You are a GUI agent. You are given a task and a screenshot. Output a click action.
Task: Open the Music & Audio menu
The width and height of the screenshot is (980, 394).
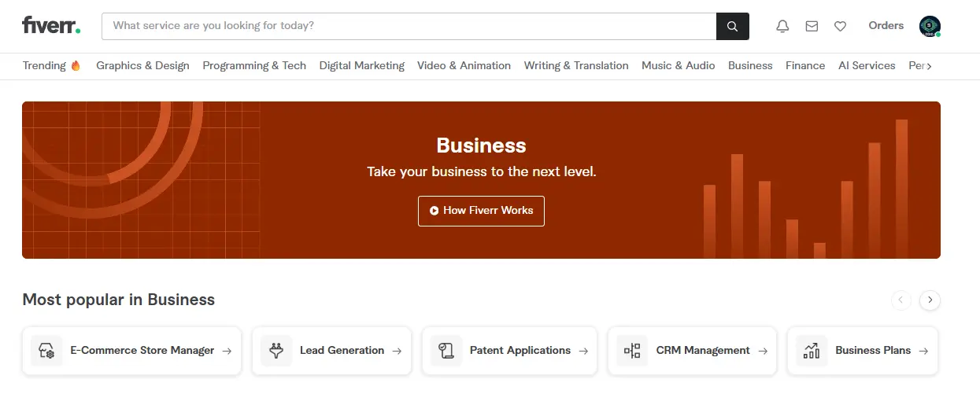[679, 65]
